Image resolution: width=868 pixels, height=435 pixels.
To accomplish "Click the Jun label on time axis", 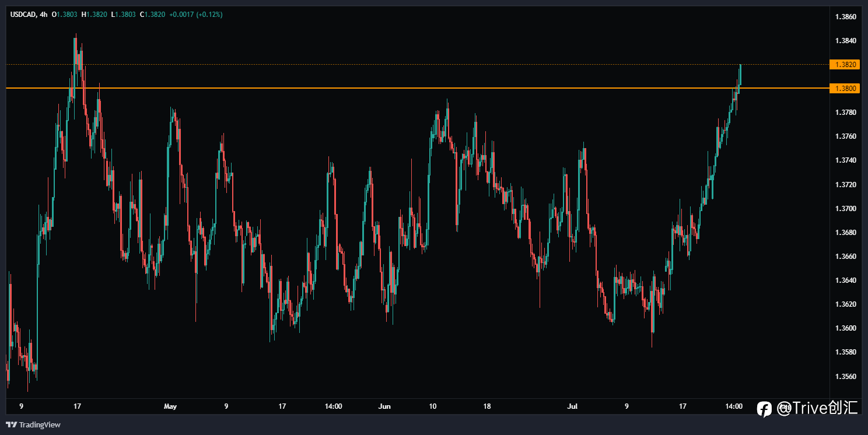I will 384,406.
